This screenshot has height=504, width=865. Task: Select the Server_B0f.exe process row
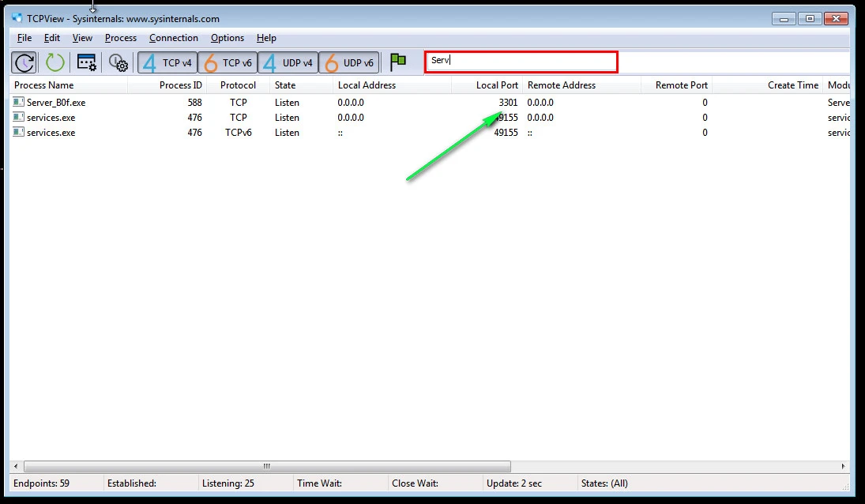click(431, 103)
